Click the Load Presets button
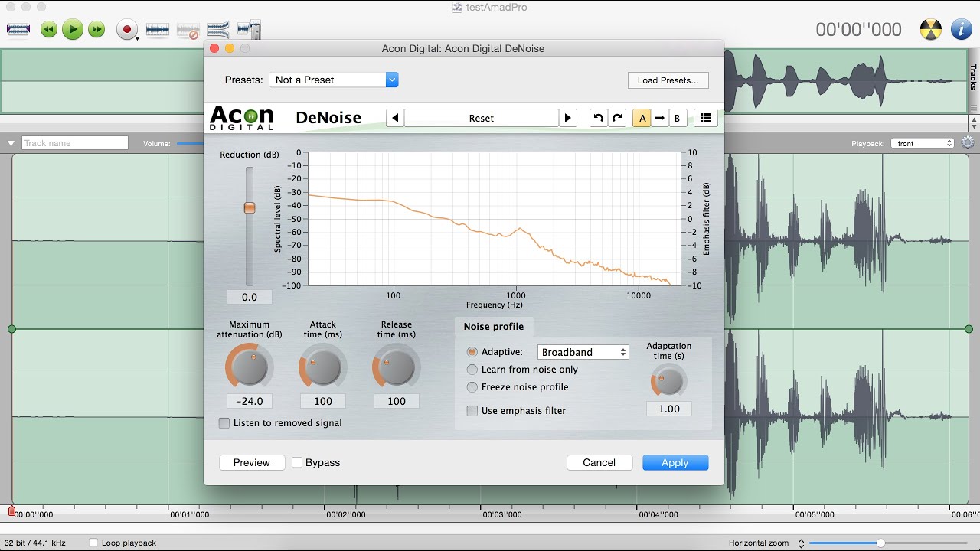 pos(668,80)
